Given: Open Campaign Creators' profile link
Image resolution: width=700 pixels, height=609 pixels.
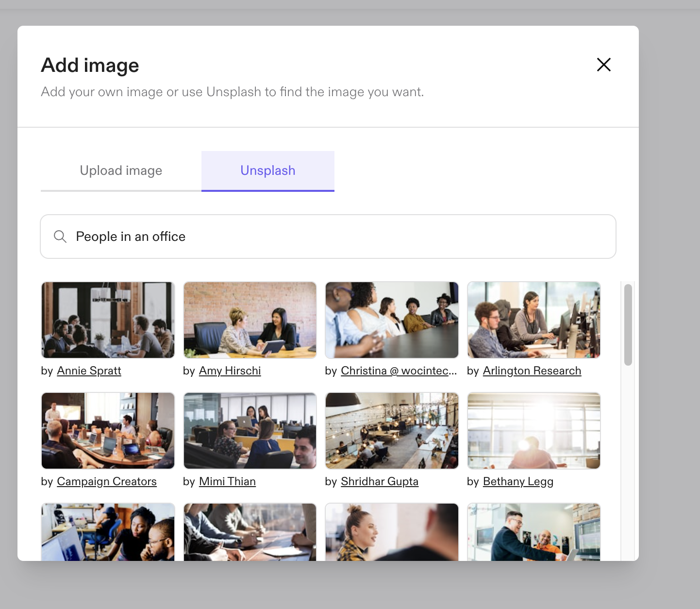Looking at the screenshot, I should pos(107,481).
